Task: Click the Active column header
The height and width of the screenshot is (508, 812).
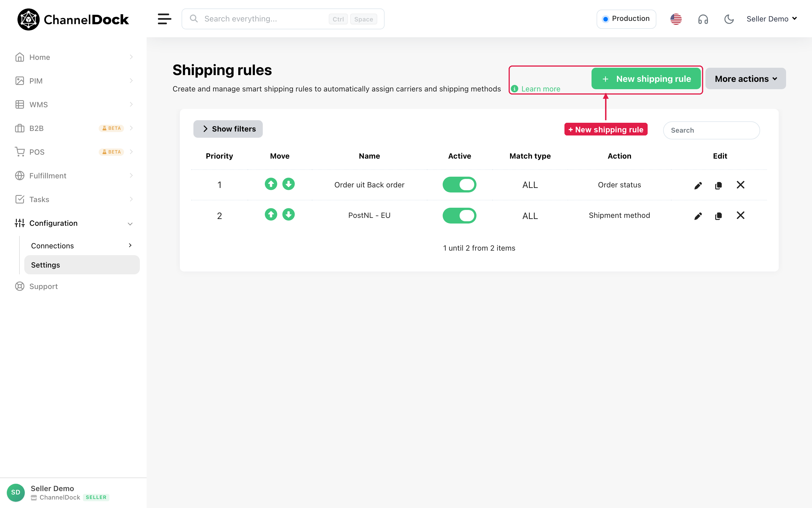Action: coord(459,156)
